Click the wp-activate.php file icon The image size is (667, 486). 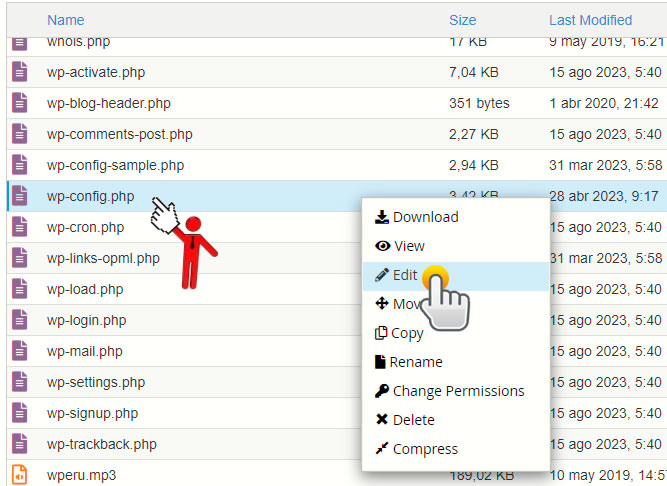(19, 72)
